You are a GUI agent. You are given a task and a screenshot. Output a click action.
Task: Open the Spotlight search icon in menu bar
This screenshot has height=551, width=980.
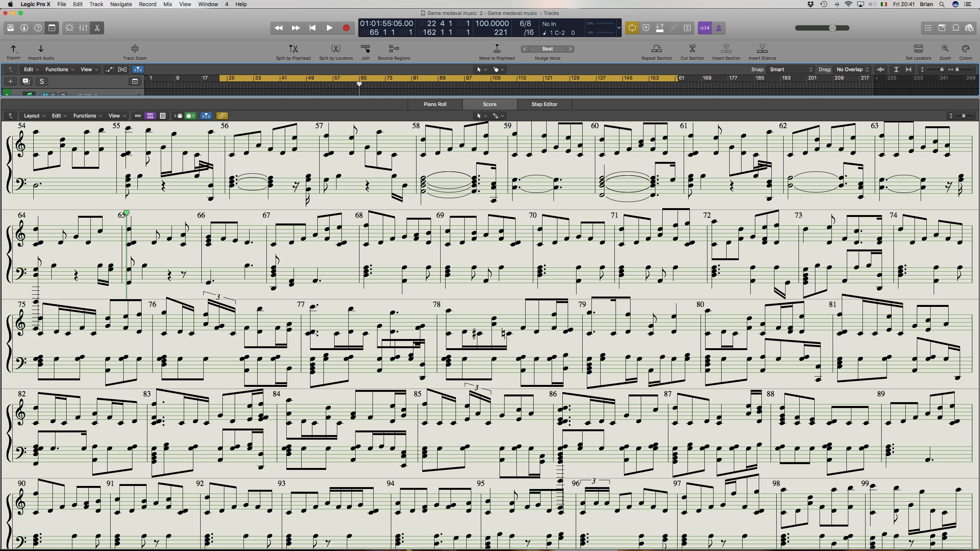(x=942, y=4)
